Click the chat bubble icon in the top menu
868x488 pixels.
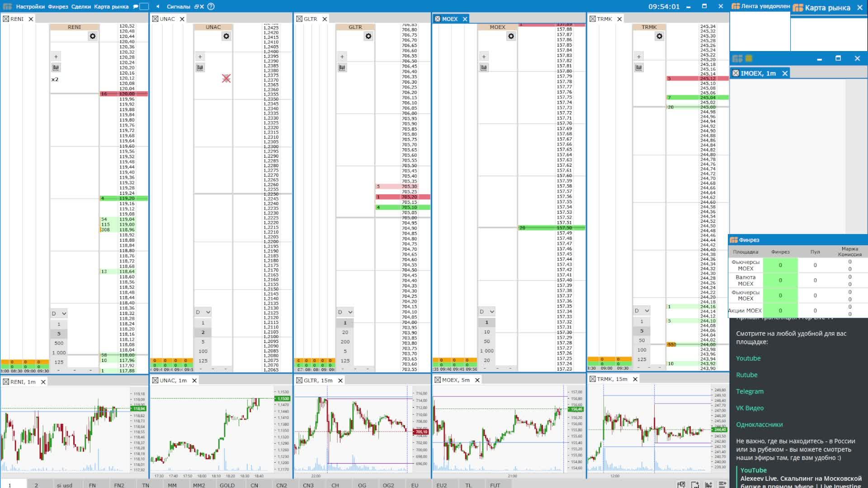point(136,6)
